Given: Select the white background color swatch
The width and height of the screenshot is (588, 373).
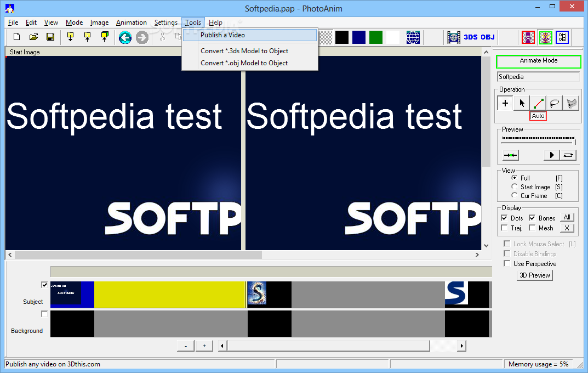Looking at the screenshot, I should click(392, 37).
